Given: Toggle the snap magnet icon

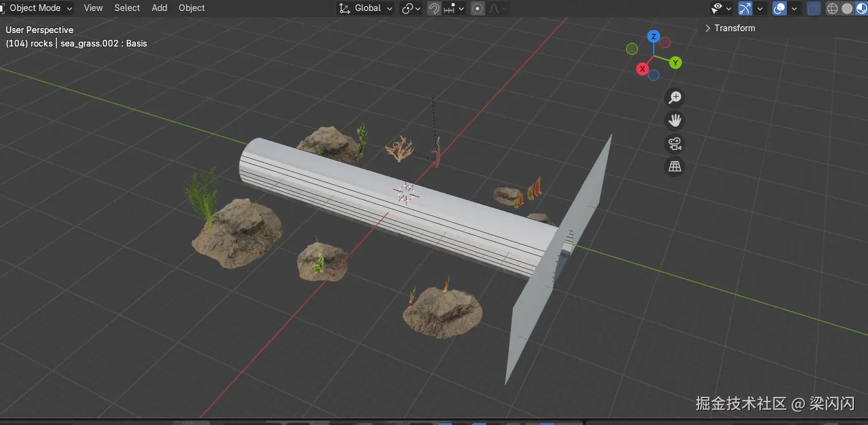Looking at the screenshot, I should coord(434,8).
